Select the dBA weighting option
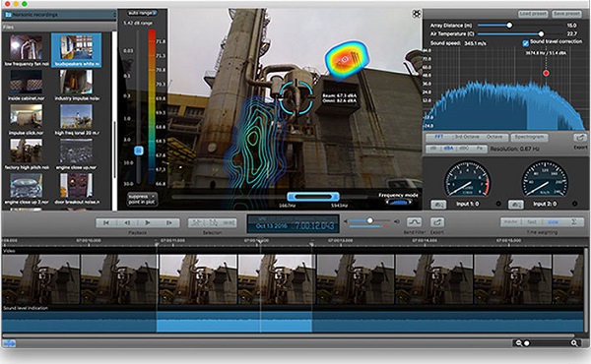 click(x=448, y=149)
